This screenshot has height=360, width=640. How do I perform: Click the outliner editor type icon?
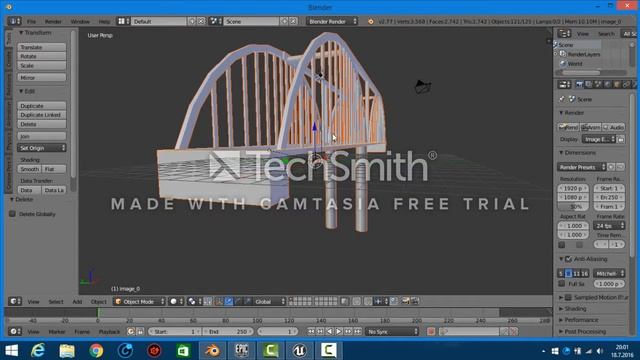point(564,33)
